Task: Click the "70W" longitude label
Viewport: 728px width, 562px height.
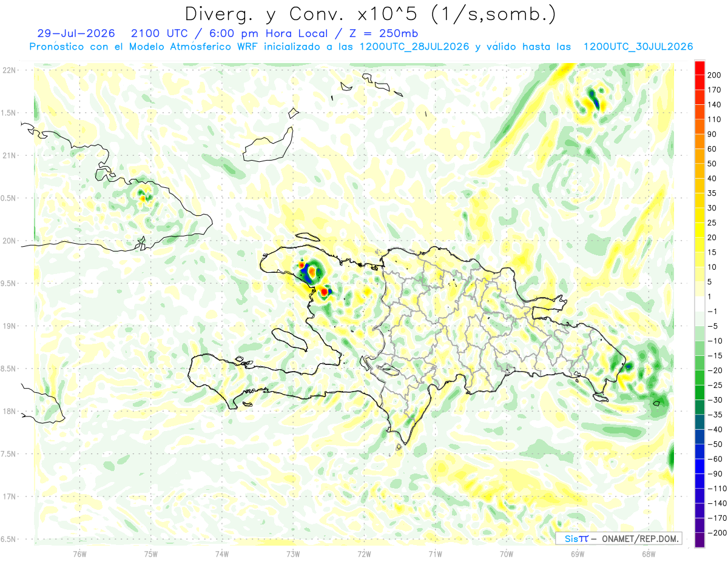Action: [x=506, y=554]
